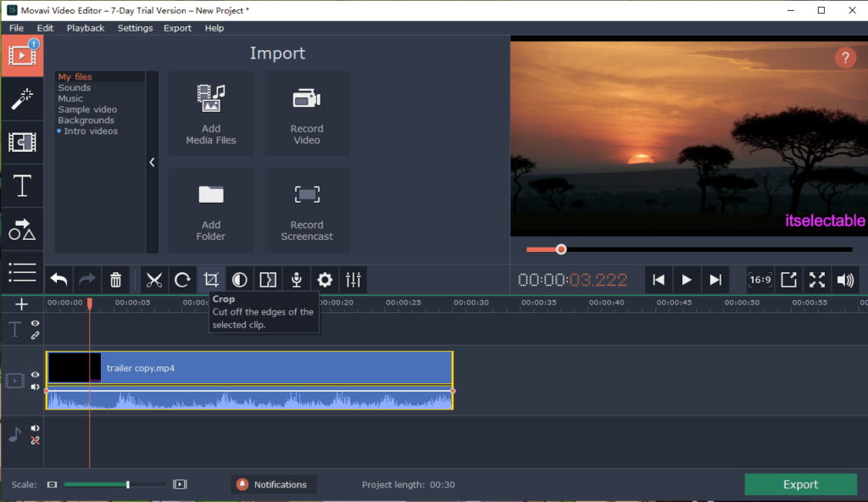Redo the last action
The width and height of the screenshot is (868, 502).
[x=87, y=280]
